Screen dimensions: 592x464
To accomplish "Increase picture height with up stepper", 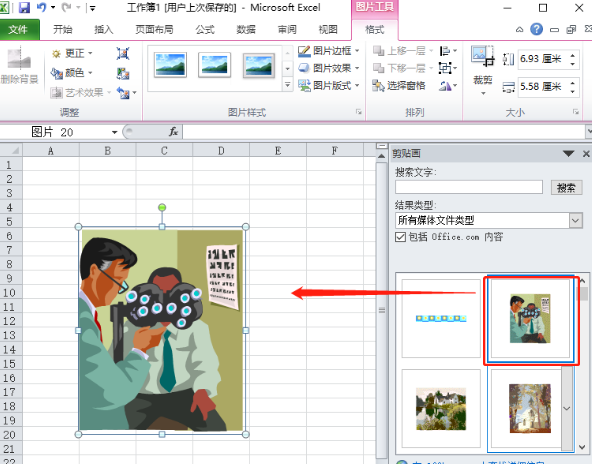I will coord(573,55).
